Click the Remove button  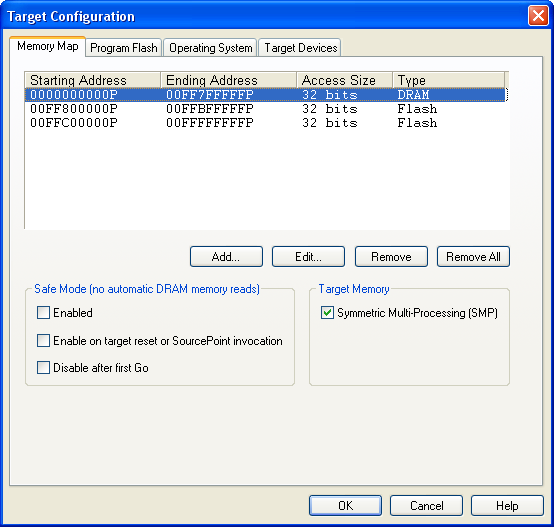[x=391, y=256]
